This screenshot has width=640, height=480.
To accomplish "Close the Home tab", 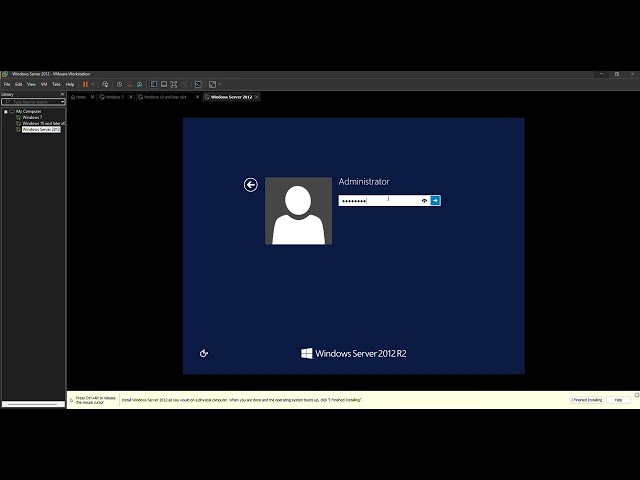I will coord(92,97).
